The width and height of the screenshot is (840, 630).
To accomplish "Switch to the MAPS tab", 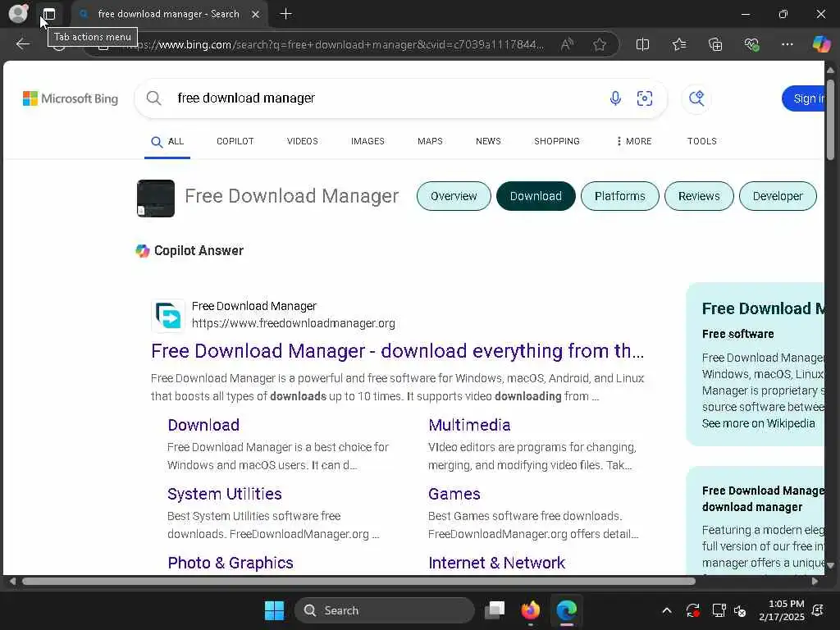I will [x=430, y=141].
